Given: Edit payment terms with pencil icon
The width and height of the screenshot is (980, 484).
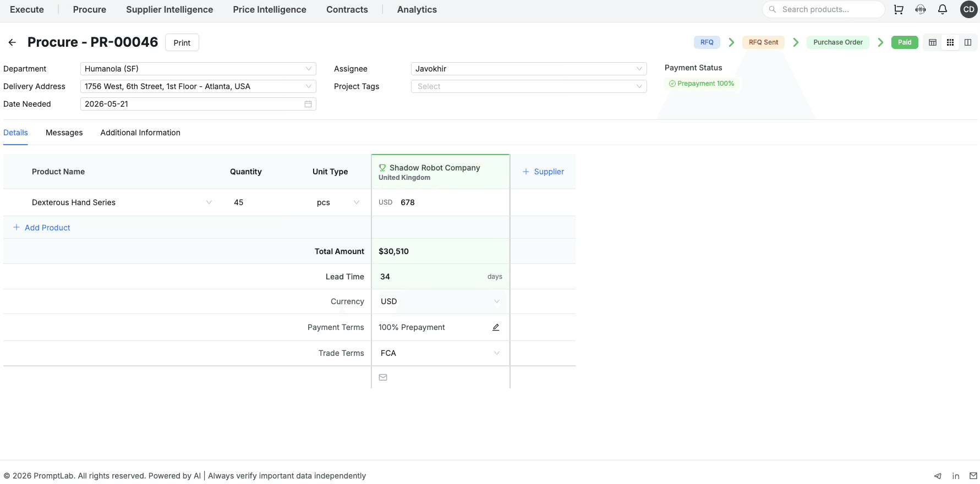Looking at the screenshot, I should (x=496, y=327).
